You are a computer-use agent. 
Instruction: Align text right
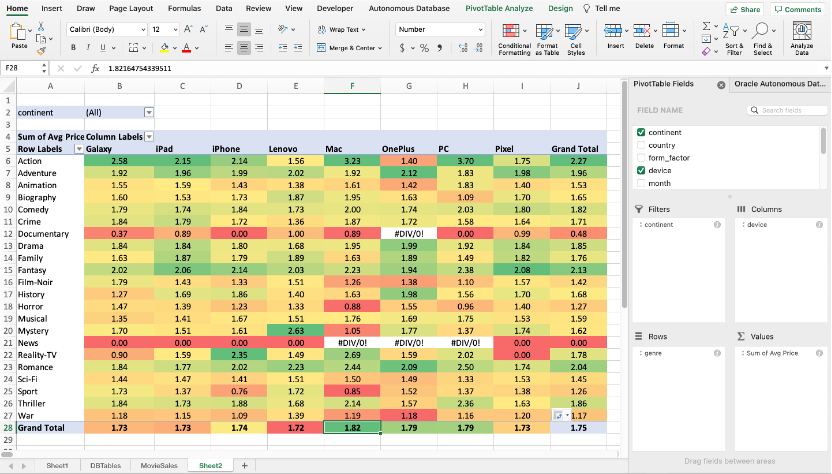pos(259,48)
